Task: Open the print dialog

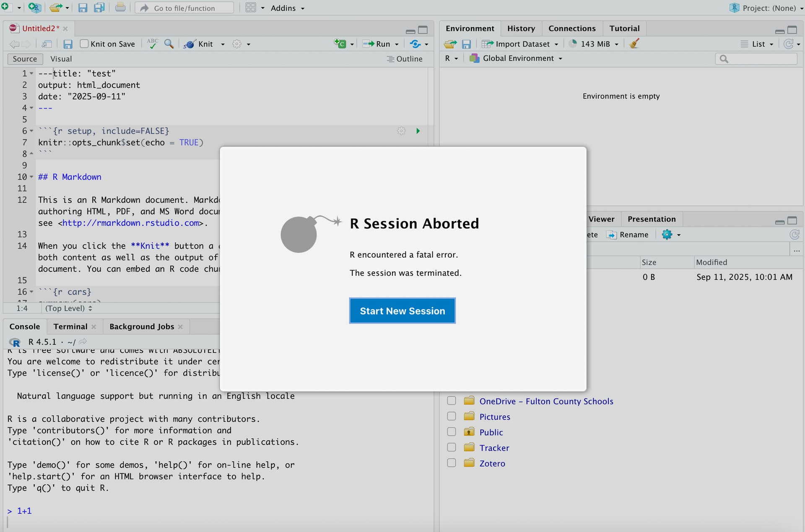Action: tap(120, 8)
